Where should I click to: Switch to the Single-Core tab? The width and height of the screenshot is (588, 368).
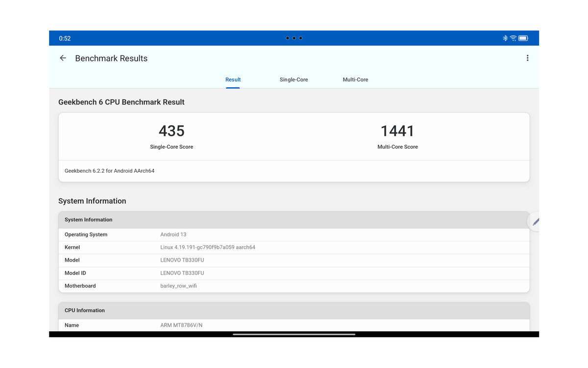[294, 79]
